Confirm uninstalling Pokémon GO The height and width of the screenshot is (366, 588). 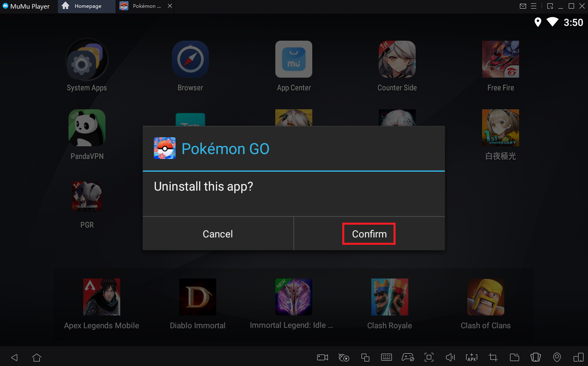[x=369, y=234]
